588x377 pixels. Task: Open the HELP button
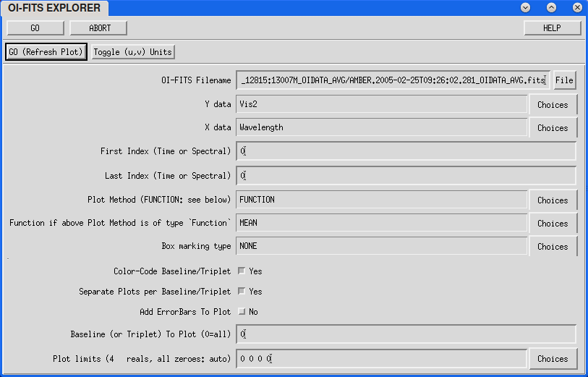(x=552, y=28)
